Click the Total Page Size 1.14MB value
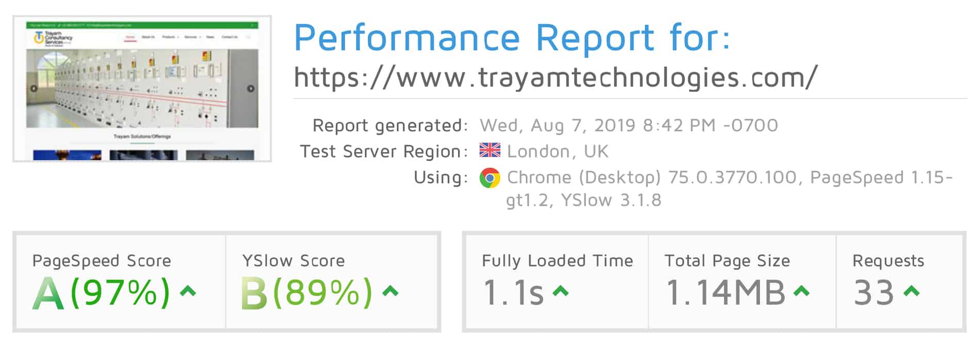 [x=726, y=292]
